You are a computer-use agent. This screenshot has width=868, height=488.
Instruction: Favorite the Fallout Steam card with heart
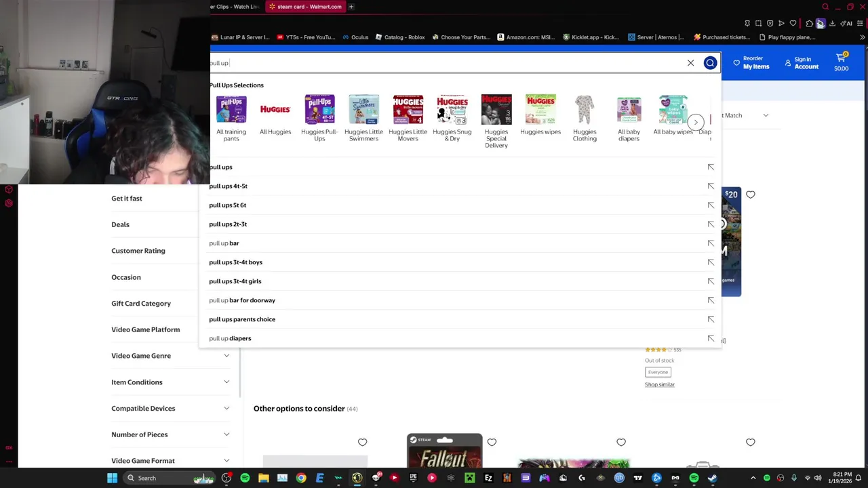tap(492, 442)
